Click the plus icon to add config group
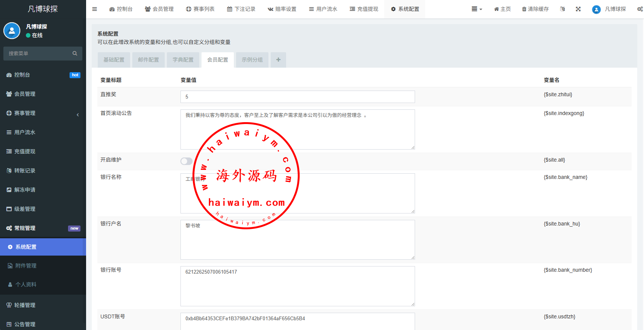 point(278,60)
